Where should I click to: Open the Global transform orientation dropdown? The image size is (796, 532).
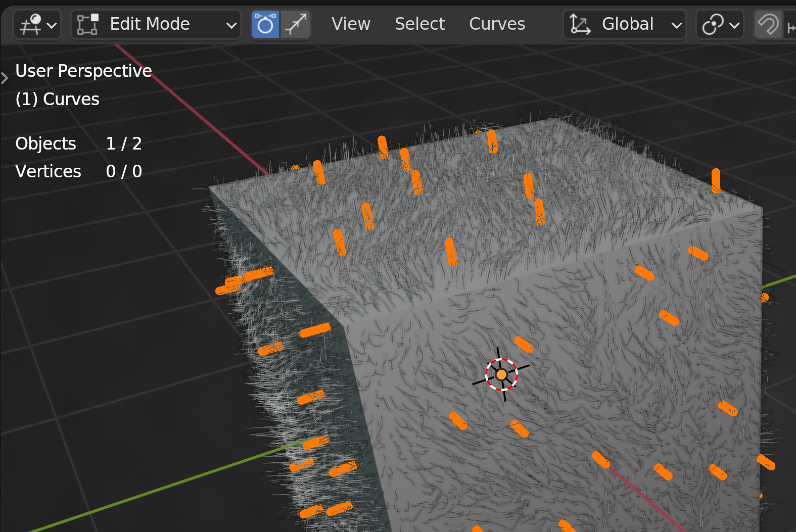pyautogui.click(x=625, y=24)
